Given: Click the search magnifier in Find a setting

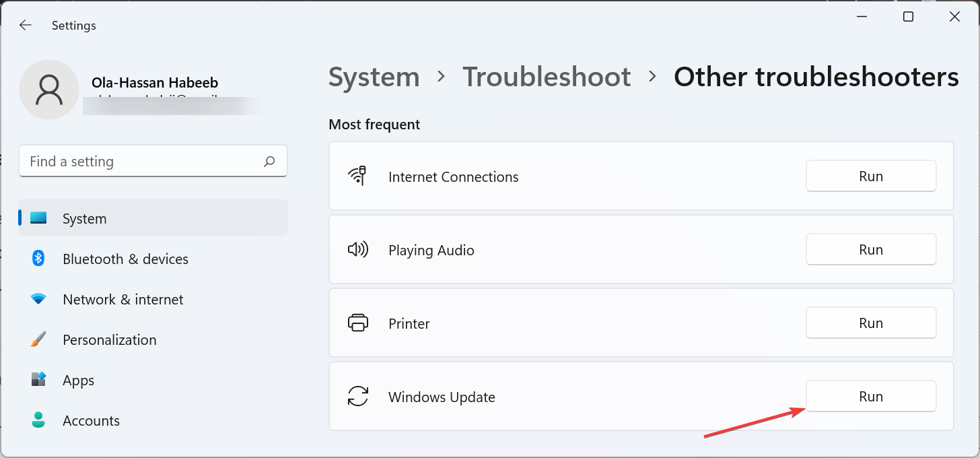Looking at the screenshot, I should coord(269,162).
